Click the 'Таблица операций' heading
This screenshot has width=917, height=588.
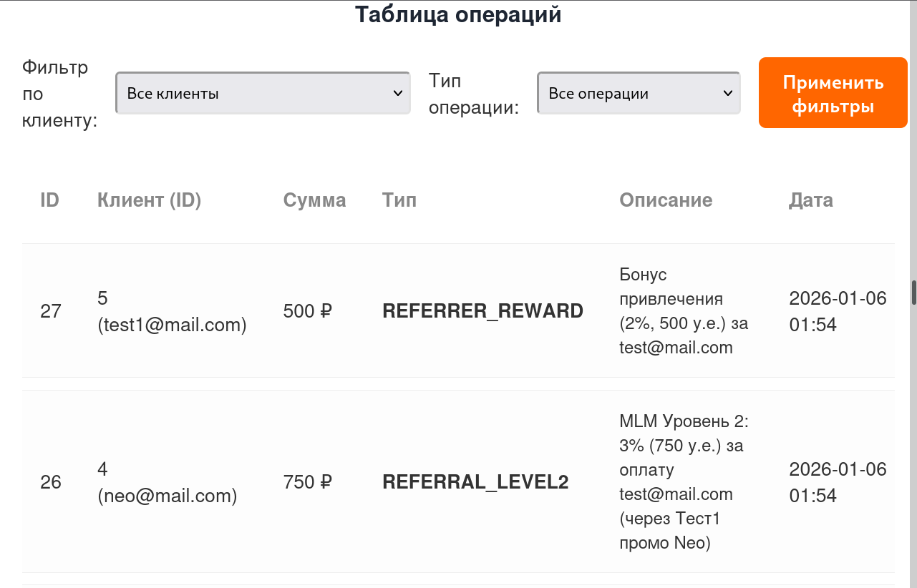coord(458,15)
